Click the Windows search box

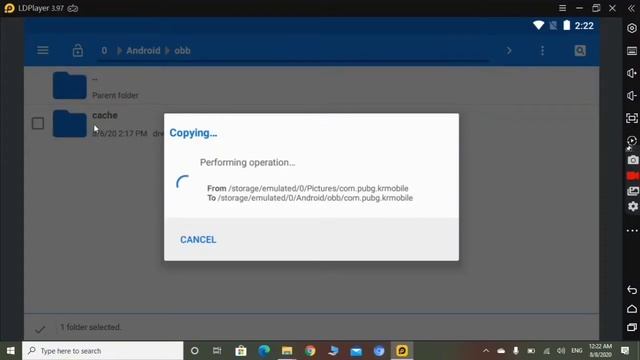click(102, 351)
